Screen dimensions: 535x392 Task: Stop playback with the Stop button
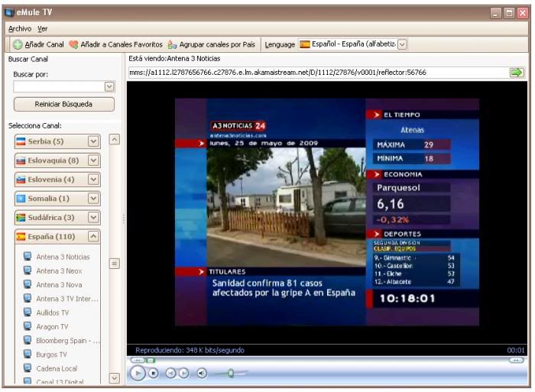[154, 374]
